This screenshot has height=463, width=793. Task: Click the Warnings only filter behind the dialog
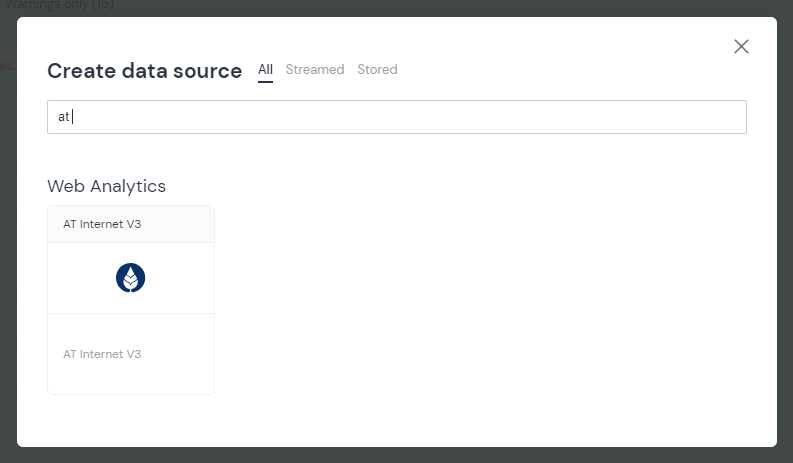60,5
